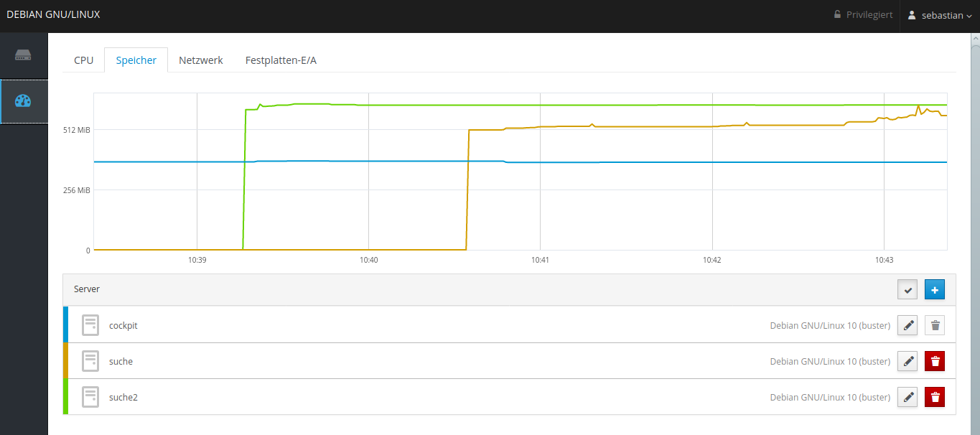Delete the suche server with the red trash icon
980x435 pixels.
click(x=935, y=361)
